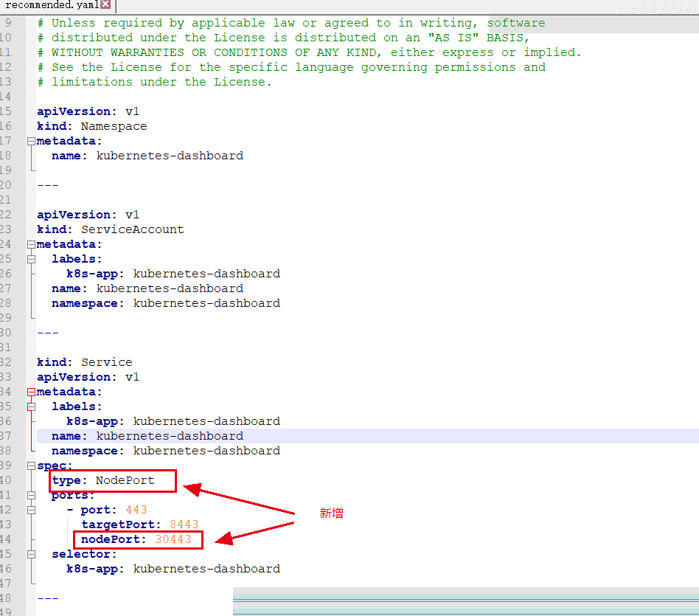This screenshot has height=616, width=699.
Task: Collapse labels fold on line 25
Action: [31, 259]
